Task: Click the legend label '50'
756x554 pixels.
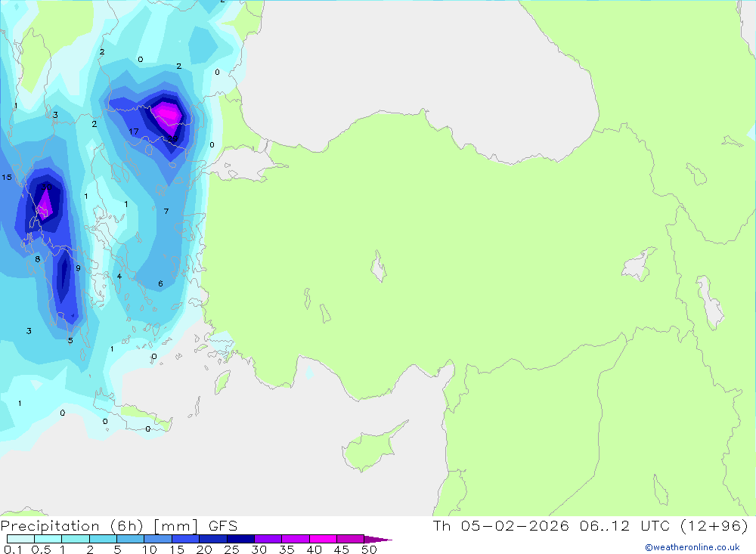Action: click(369, 549)
